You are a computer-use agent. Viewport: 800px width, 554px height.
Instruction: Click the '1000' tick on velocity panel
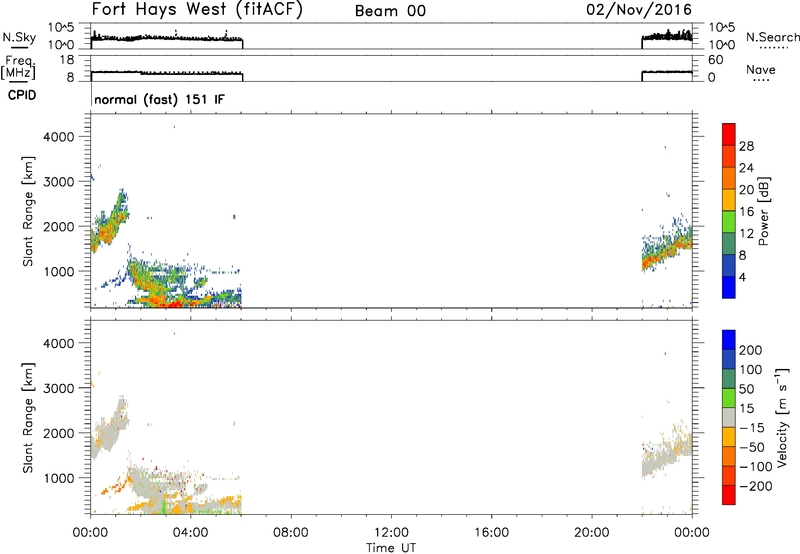(x=58, y=477)
